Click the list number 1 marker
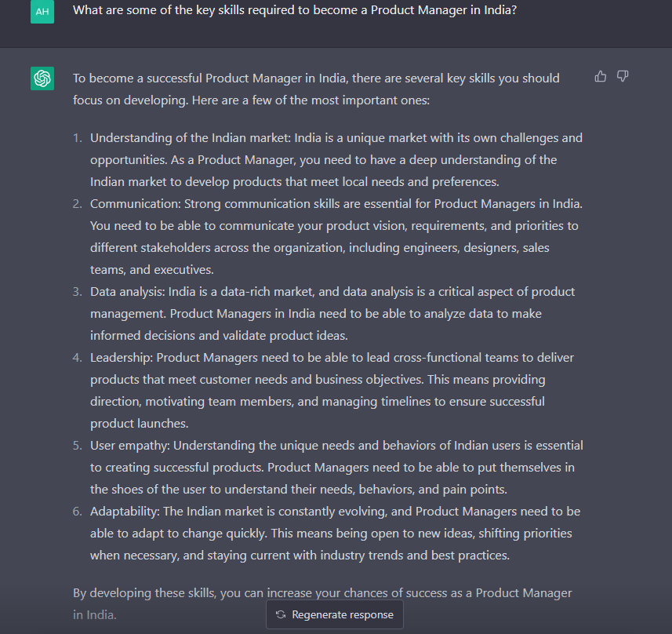The height and width of the screenshot is (634, 672). pos(77,137)
